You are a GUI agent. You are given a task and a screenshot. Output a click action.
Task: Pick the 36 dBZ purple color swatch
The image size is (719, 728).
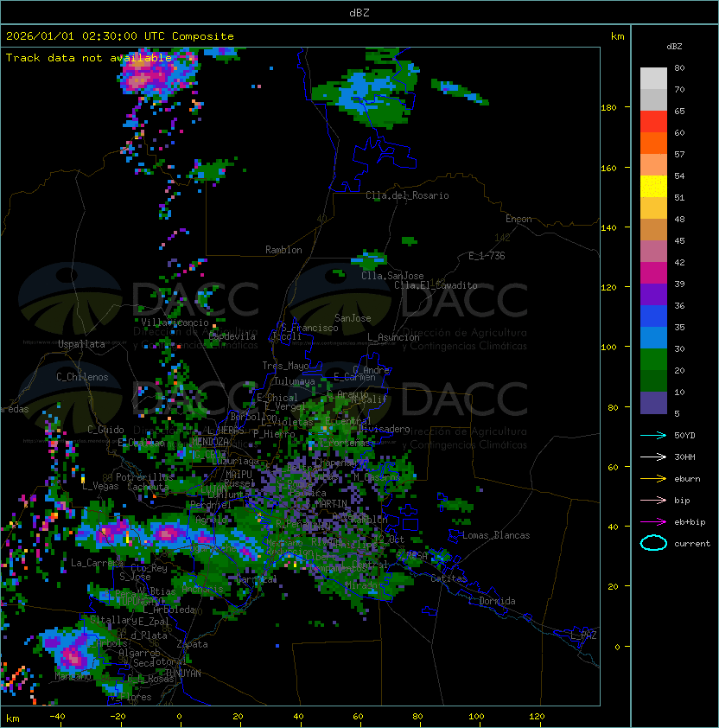click(653, 294)
